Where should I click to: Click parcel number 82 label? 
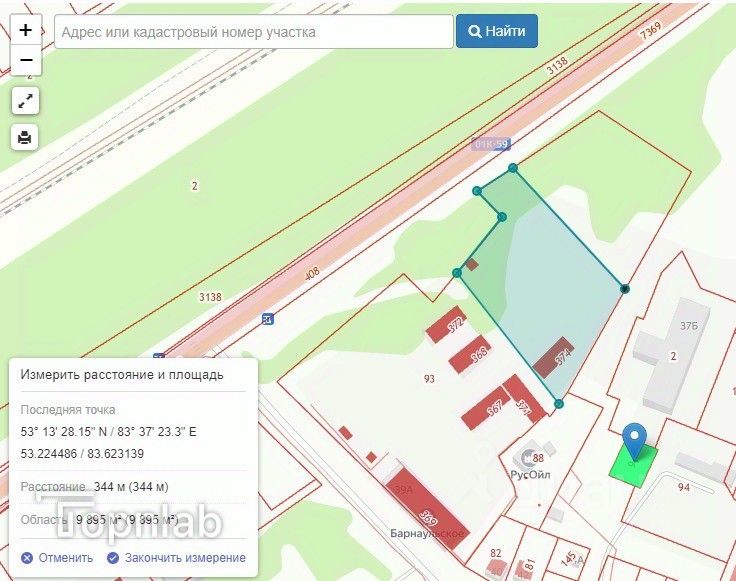[496, 553]
